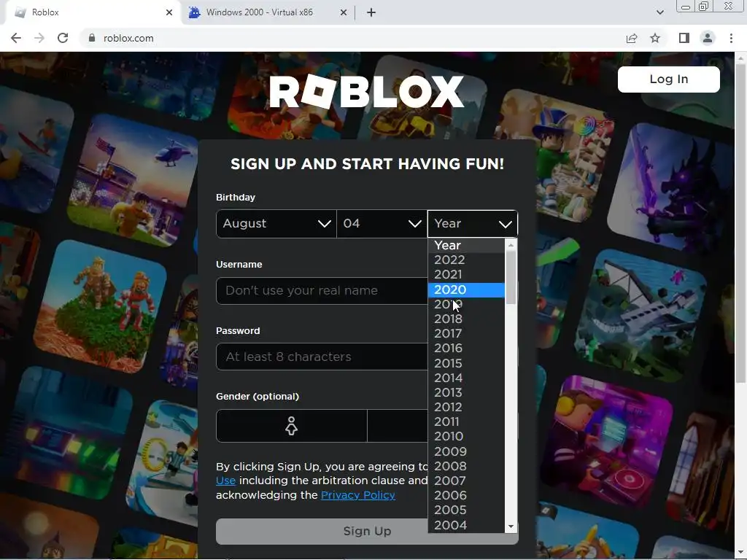Focus the Password field
747x560 pixels.
click(x=322, y=357)
